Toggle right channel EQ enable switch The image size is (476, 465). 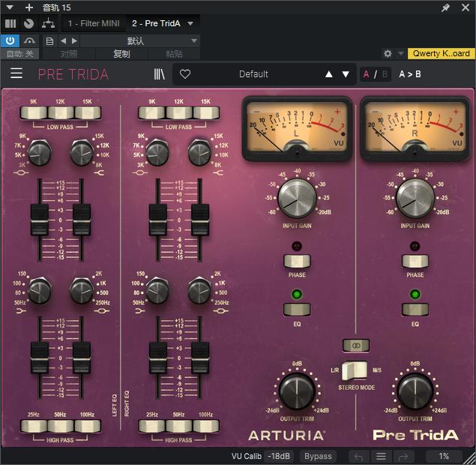click(415, 310)
